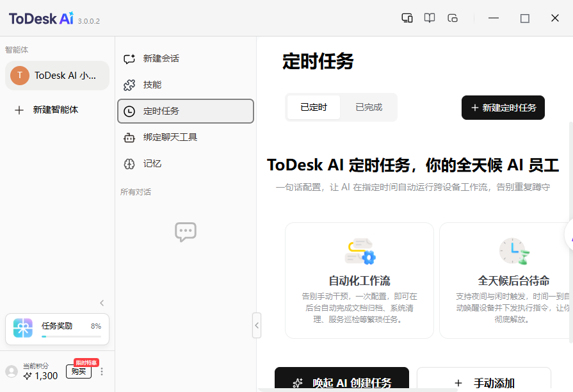Open 新建会话 menu item

pos(186,58)
